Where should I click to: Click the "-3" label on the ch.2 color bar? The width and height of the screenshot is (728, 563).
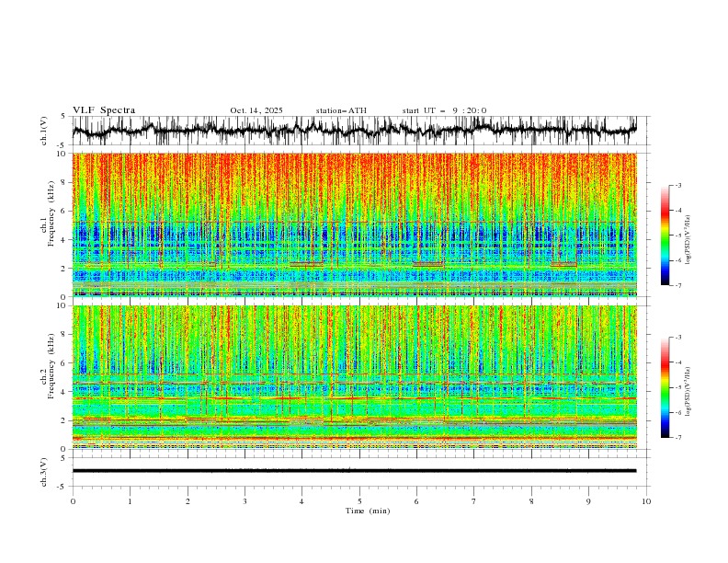(677, 338)
